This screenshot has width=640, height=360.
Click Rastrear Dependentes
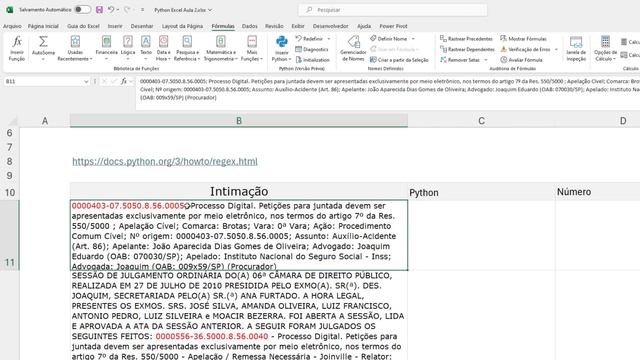point(467,49)
